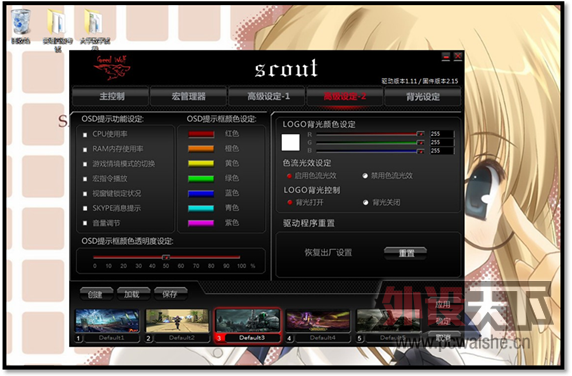Click the G value input field

pyautogui.click(x=442, y=142)
